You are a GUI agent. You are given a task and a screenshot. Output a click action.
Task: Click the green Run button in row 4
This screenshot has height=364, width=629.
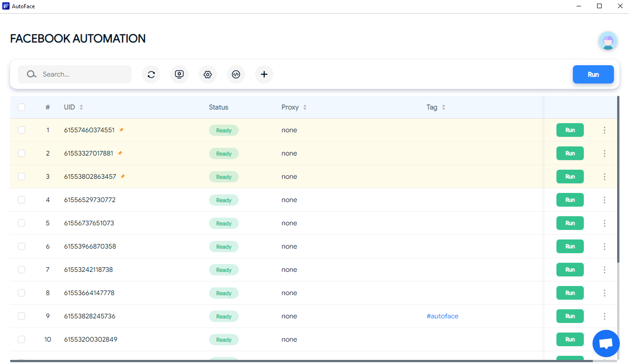570,200
